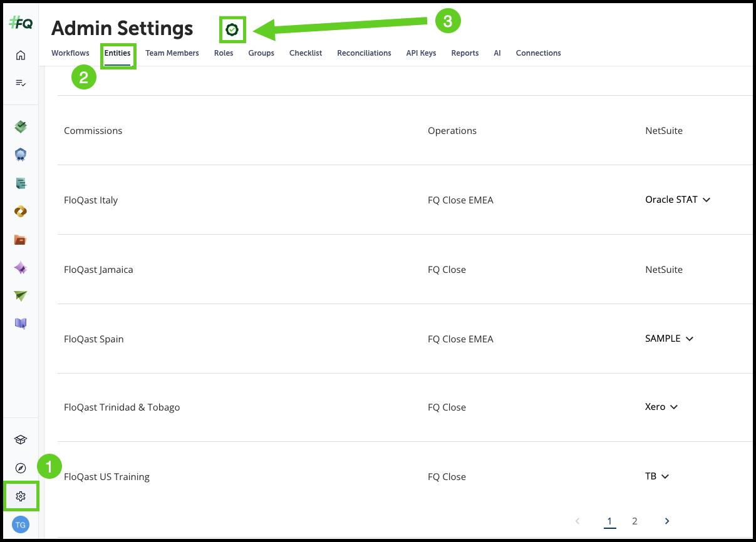
Task: Switch to the Team Members tab
Action: (x=172, y=53)
